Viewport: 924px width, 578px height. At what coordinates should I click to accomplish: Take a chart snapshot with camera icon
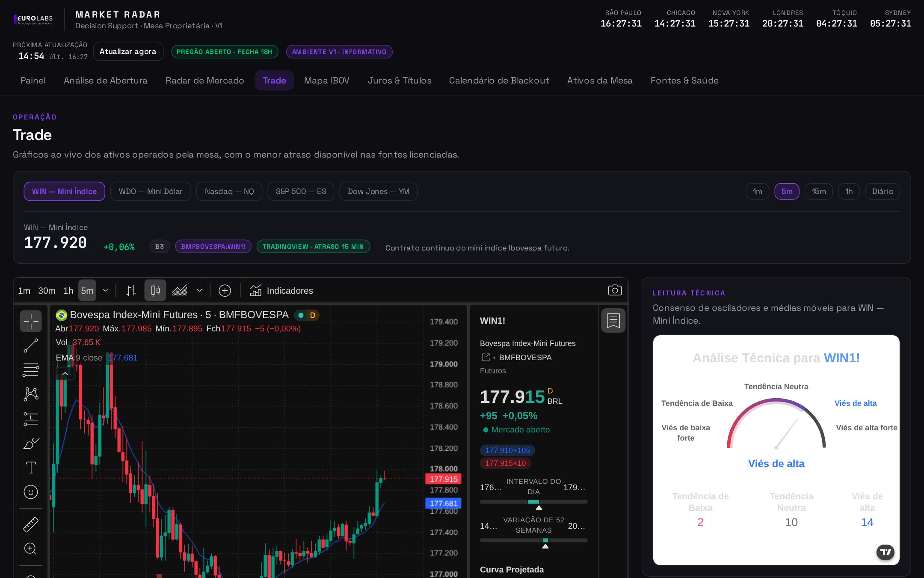615,290
